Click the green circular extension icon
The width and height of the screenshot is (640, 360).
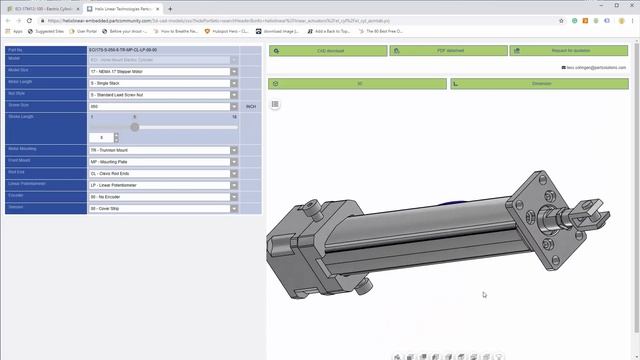click(574, 20)
